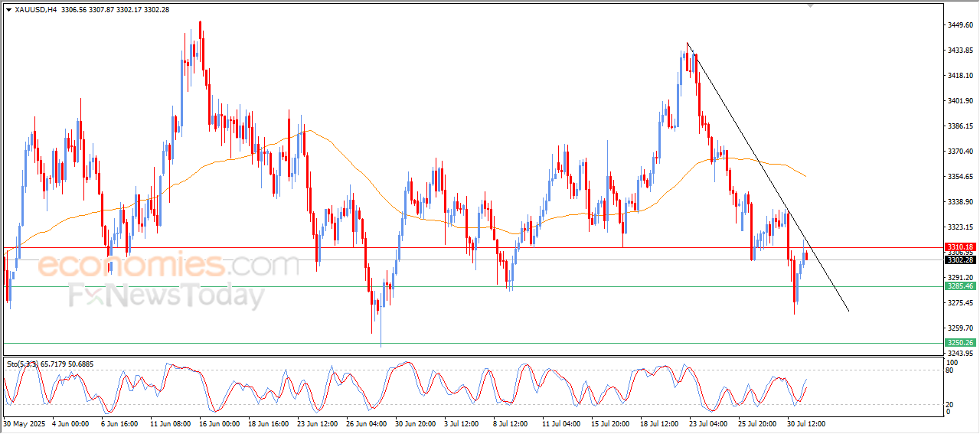The height and width of the screenshot is (434, 980).
Task: Click the OHLC values 3306.56 3307.87 3302.17 3302.28
Action: (x=116, y=9)
